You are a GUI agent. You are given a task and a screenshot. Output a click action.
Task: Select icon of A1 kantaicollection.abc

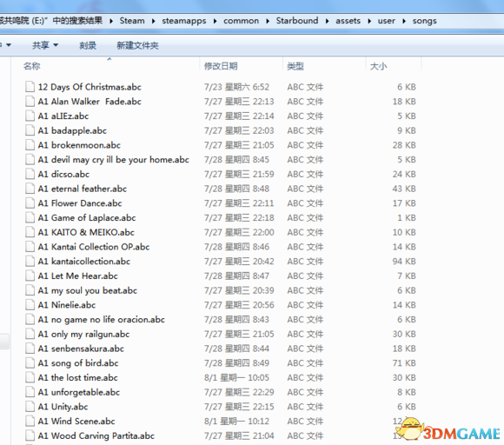click(x=30, y=261)
